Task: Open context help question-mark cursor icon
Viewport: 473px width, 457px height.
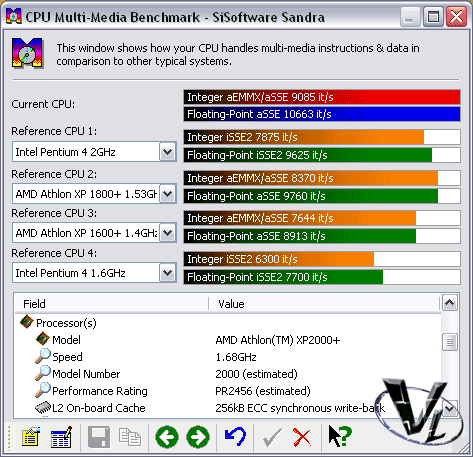Action: tap(340, 436)
